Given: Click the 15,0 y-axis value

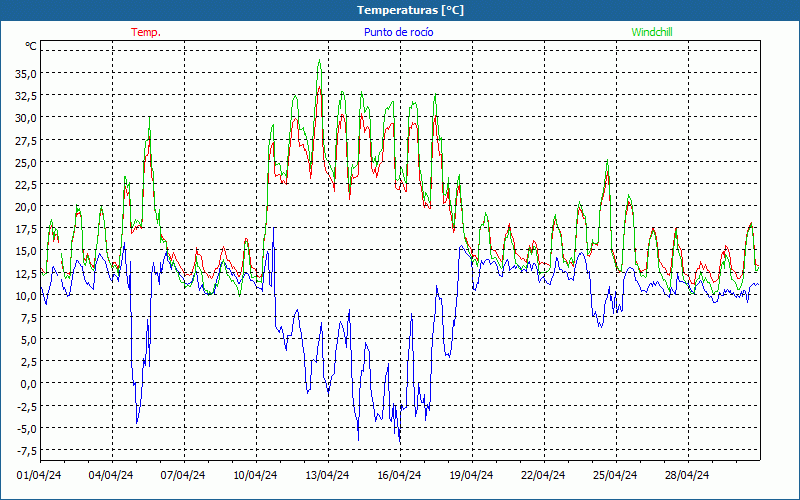Looking at the screenshot, I should click(26, 251).
